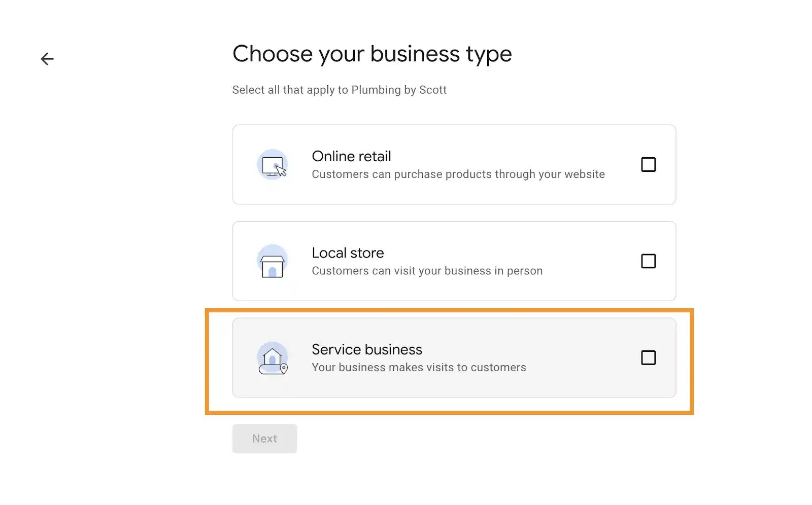Click 'Select all that apply to Plumbing by Scott'
Viewport: 812px width, 505px height.
coord(339,90)
